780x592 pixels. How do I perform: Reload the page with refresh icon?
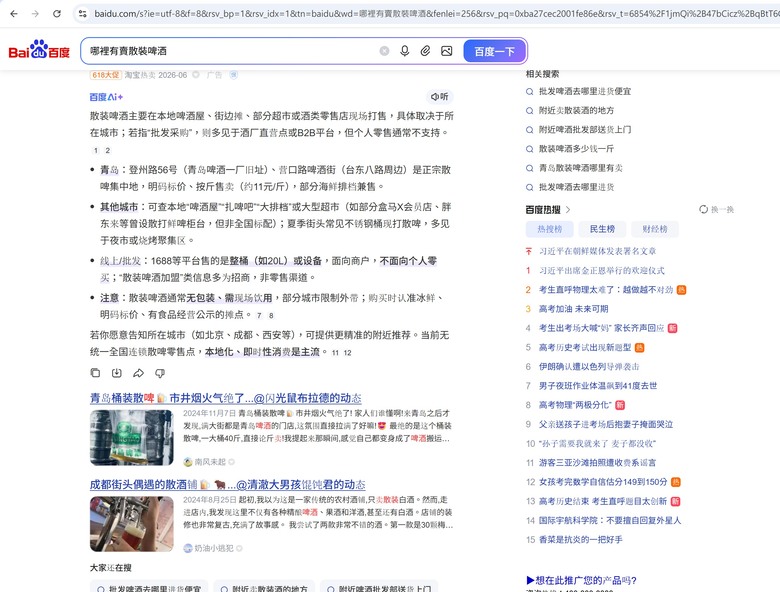[x=57, y=13]
